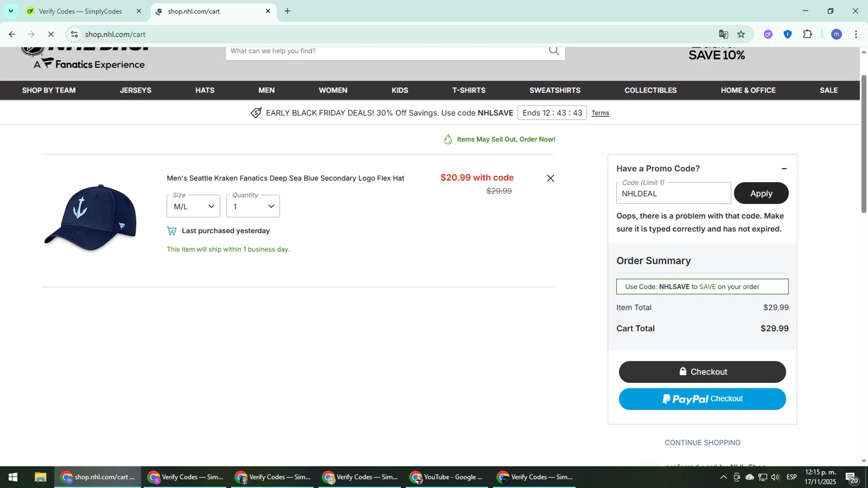Image resolution: width=868 pixels, height=488 pixels.
Task: Close the shop.nhl.com/cart tab
Action: click(267, 11)
